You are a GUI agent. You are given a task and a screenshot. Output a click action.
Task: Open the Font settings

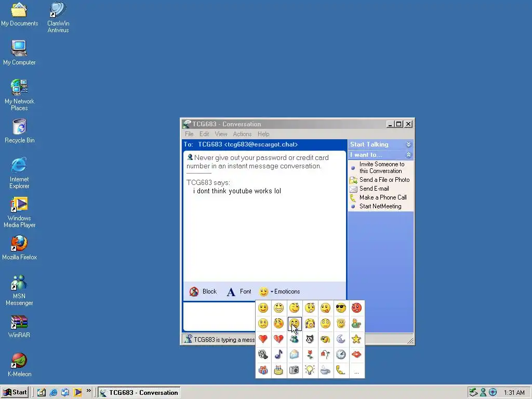pos(239,291)
